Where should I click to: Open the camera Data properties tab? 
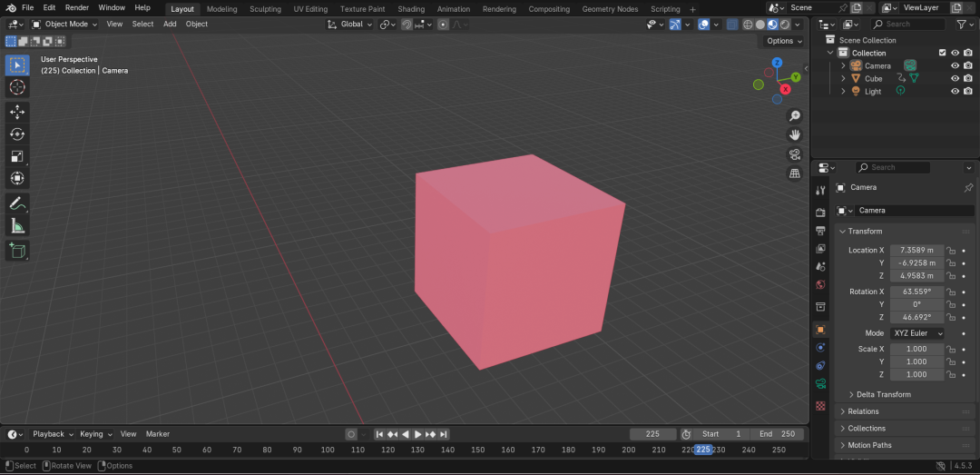point(820,383)
